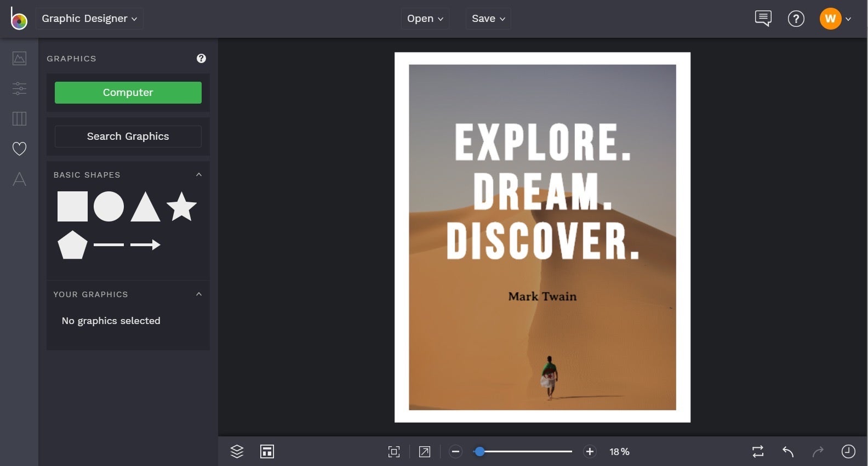Open the Customize sliders sidebar icon
The height and width of the screenshot is (466, 868).
[19, 88]
